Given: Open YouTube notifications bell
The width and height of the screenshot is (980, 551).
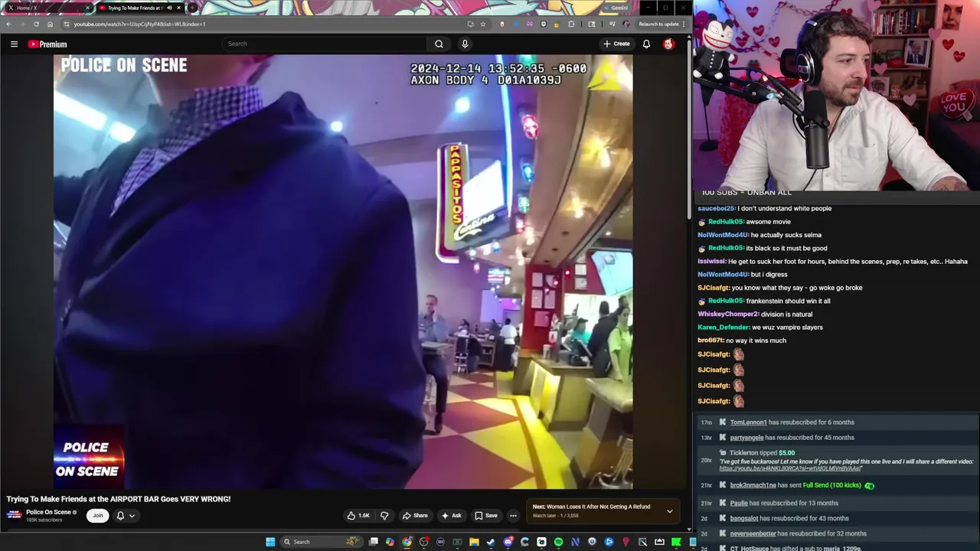Looking at the screenshot, I should (646, 44).
